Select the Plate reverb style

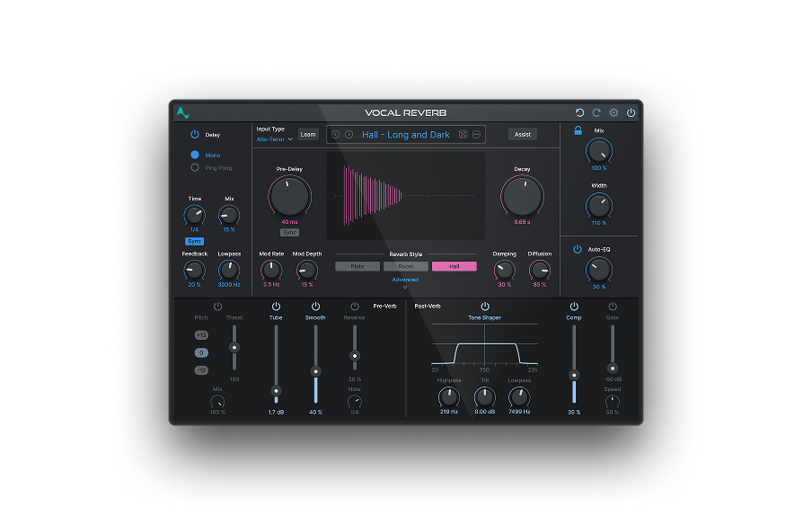click(357, 266)
